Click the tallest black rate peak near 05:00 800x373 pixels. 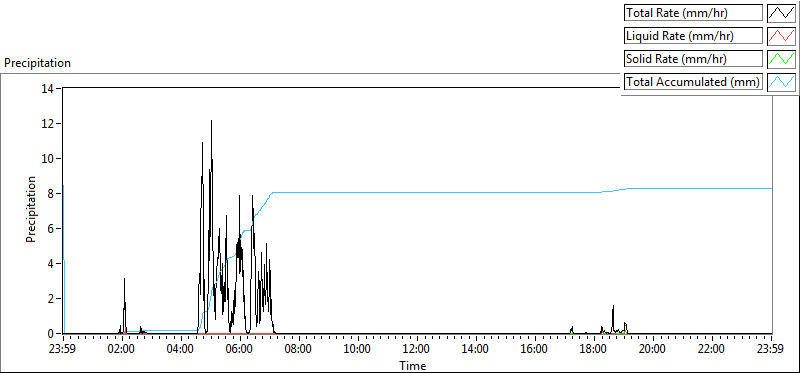pyautogui.click(x=211, y=122)
